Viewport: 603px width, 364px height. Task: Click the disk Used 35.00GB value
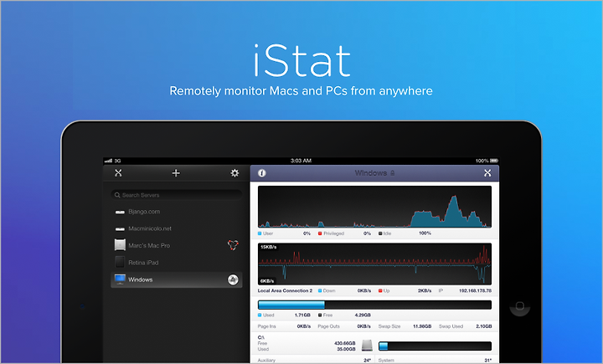[346, 349]
